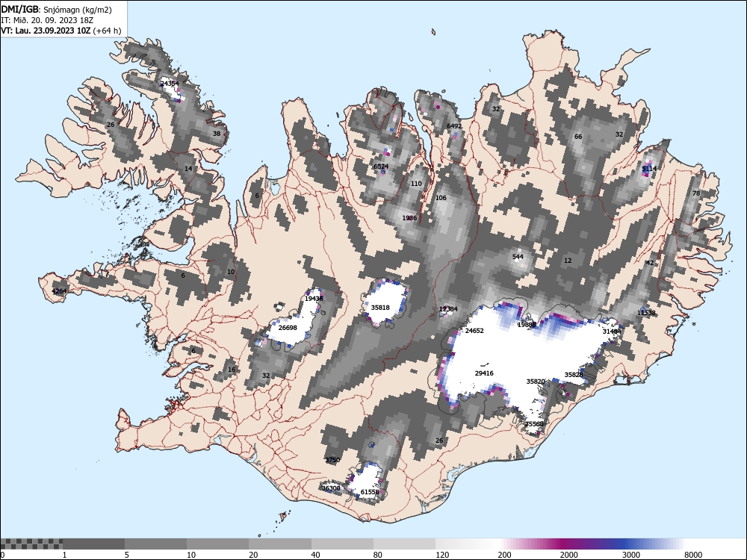Screen dimensions: 747x560
Task: Select the legend tick label 2000
Action: 568,555
